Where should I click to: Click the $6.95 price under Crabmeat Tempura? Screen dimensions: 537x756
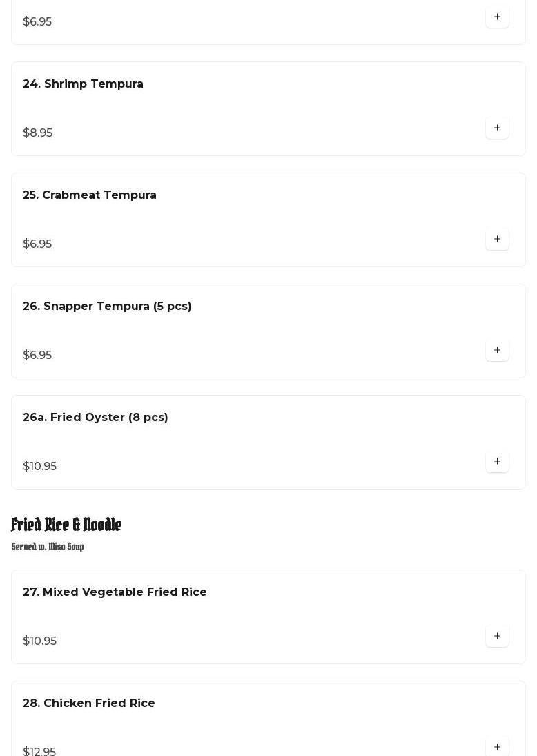pyautogui.click(x=37, y=244)
